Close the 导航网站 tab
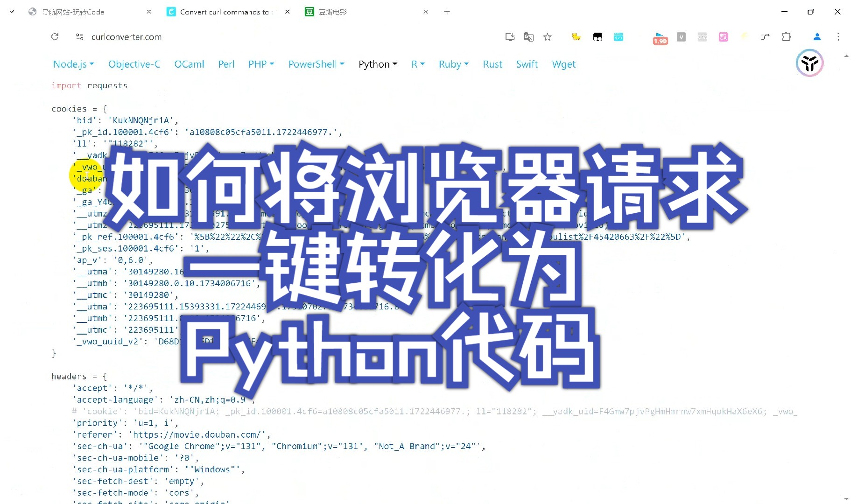The height and width of the screenshot is (504, 851). pos(149,12)
